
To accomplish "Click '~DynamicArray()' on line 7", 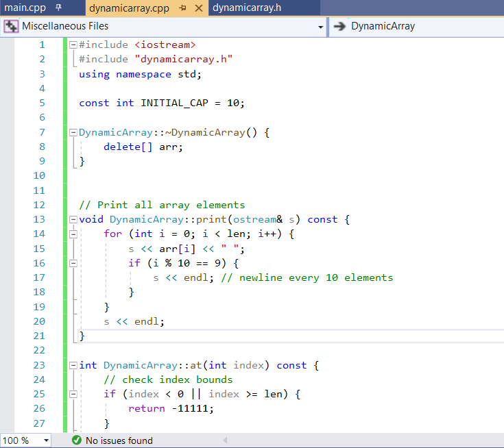I will point(211,132).
